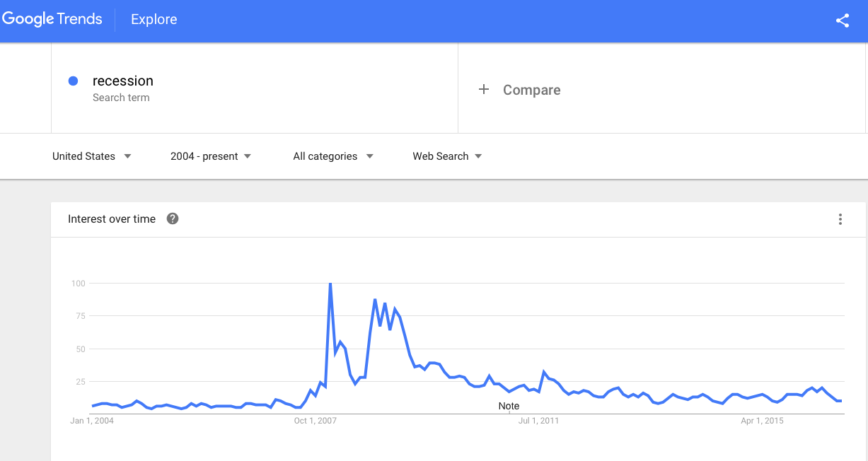Click the Apr 1, 2015 axis label
Screen dimensions: 868x461
point(762,421)
